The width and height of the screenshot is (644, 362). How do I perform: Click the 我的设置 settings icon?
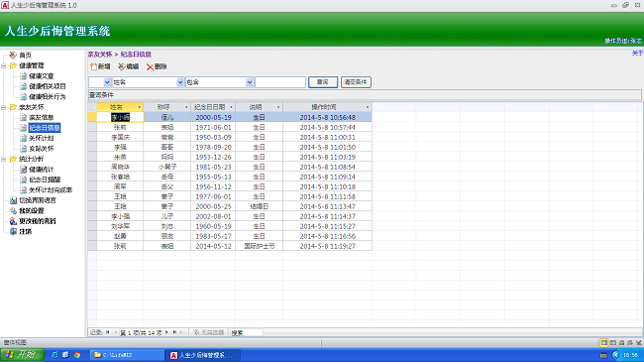[13, 210]
